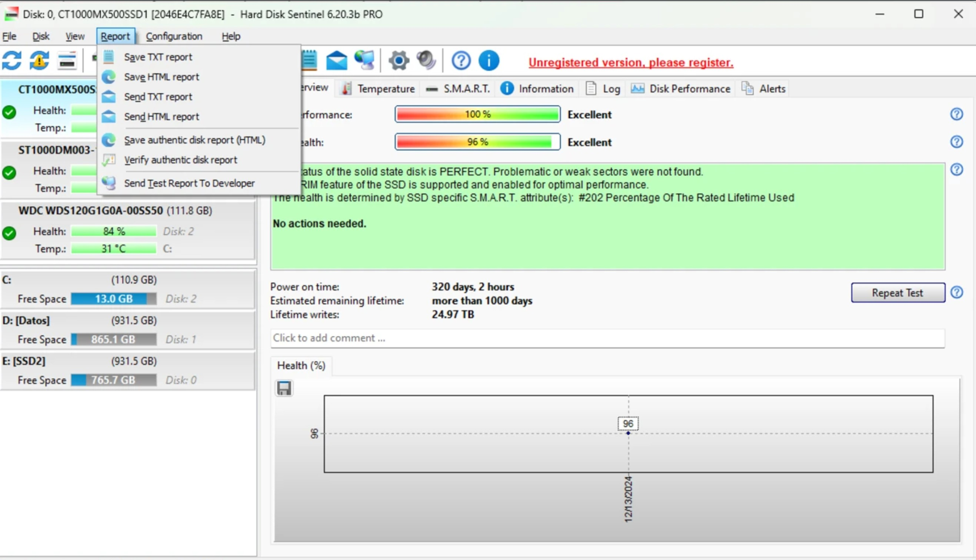Viewport: 976px width, 560px height.
Task: Switch to the S.M.A.R.T. tab
Action: [x=458, y=89]
